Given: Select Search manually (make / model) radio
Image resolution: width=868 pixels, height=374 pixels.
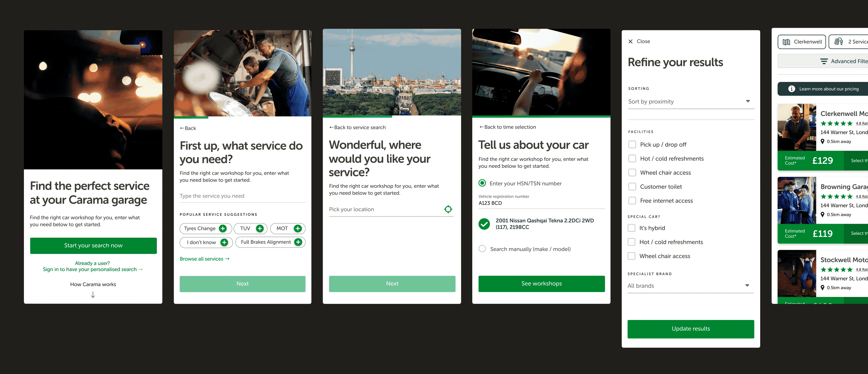Looking at the screenshot, I should click(x=482, y=249).
